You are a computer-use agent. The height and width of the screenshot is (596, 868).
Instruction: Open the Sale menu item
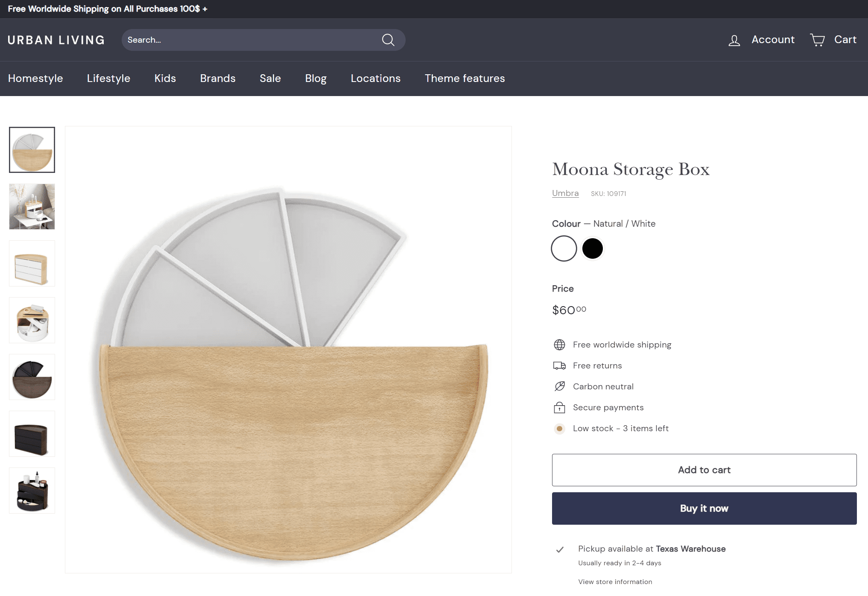click(x=270, y=79)
